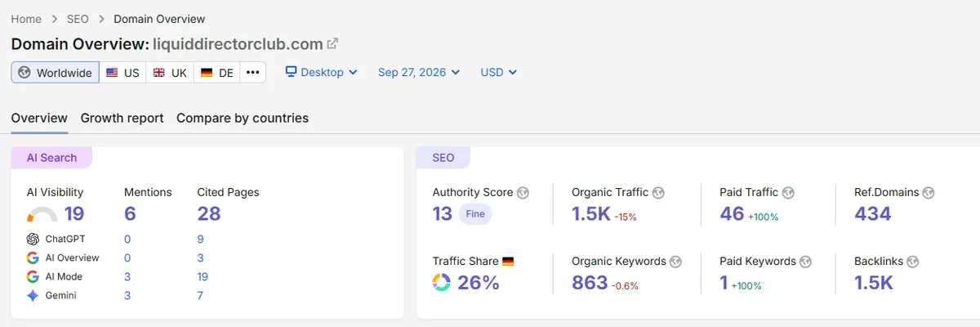Click Ref.Domains value 434
This screenshot has height=327, width=980.
(x=873, y=214)
